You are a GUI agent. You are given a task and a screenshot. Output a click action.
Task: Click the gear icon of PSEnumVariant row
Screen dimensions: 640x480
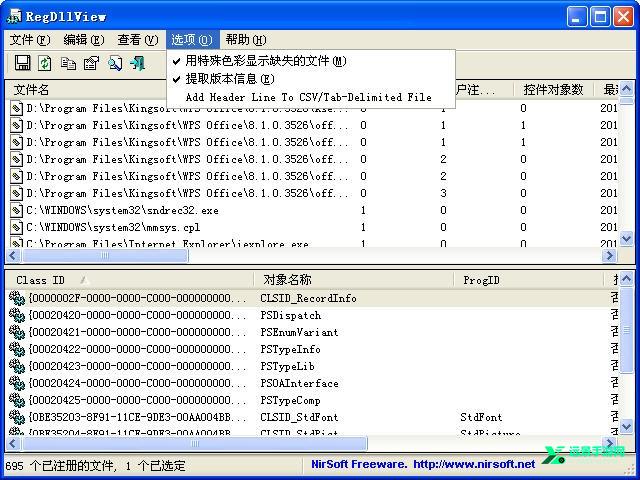point(17,332)
